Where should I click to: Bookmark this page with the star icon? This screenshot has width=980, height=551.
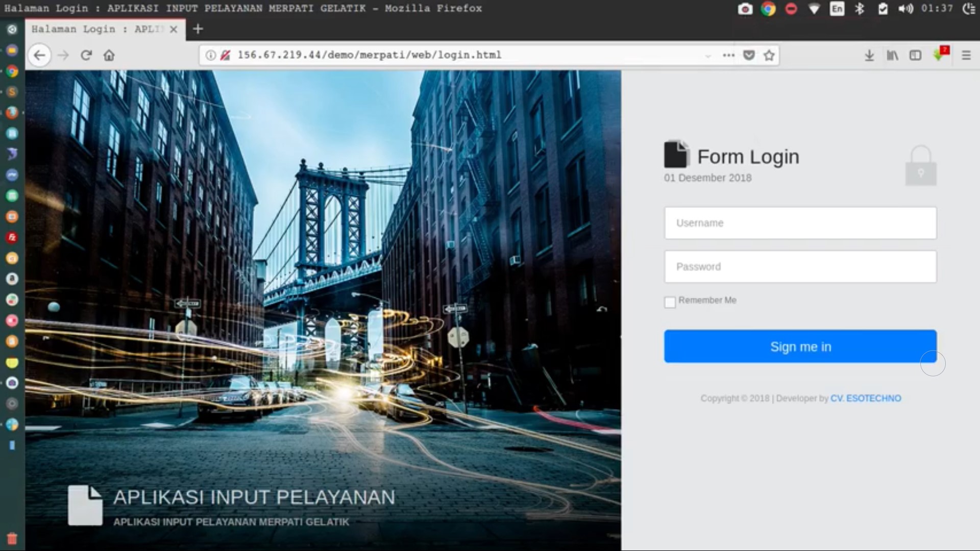click(x=769, y=55)
